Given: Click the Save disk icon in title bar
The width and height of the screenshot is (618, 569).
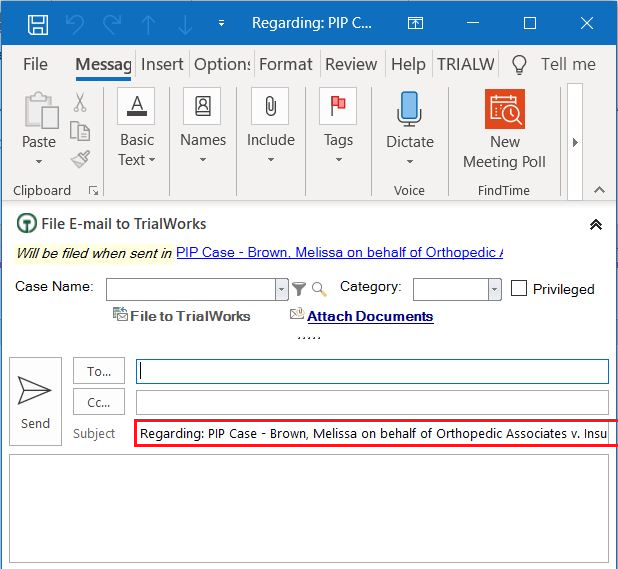Looking at the screenshot, I should point(38,24).
